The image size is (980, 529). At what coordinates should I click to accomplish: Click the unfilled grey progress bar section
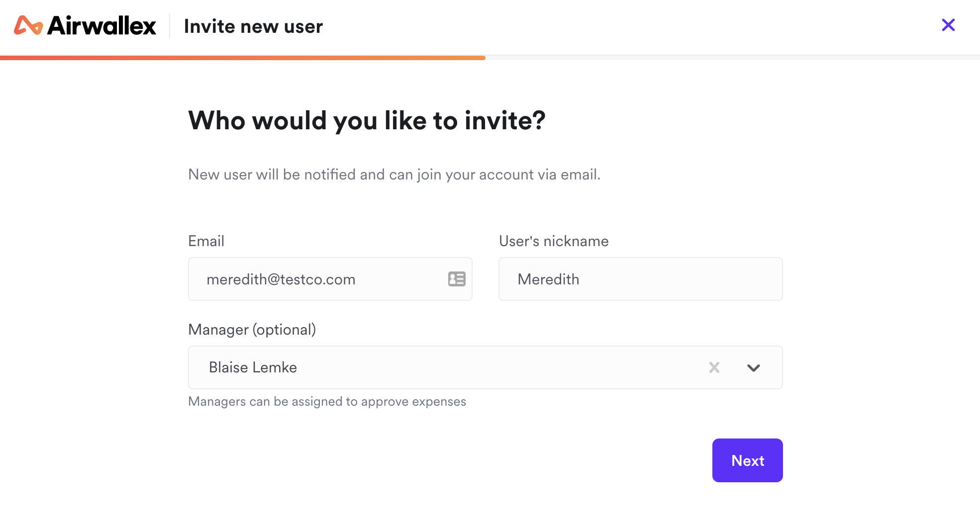tap(733, 58)
